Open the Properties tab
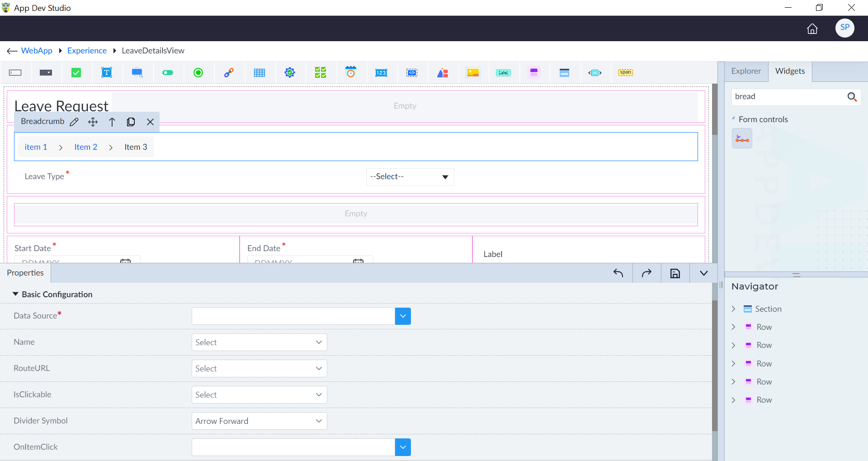The height and width of the screenshot is (461, 868). (x=25, y=273)
